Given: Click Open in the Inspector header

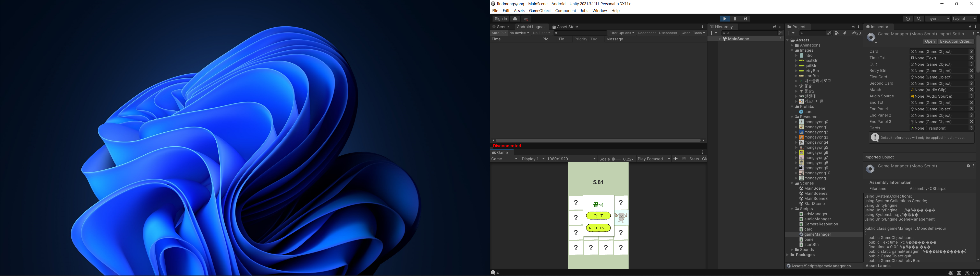Looking at the screenshot, I should pyautogui.click(x=930, y=42).
